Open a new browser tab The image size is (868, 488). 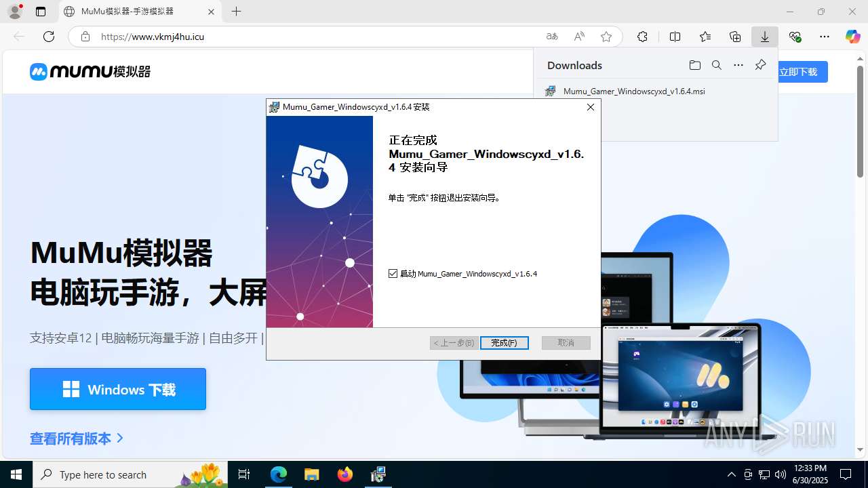click(236, 12)
